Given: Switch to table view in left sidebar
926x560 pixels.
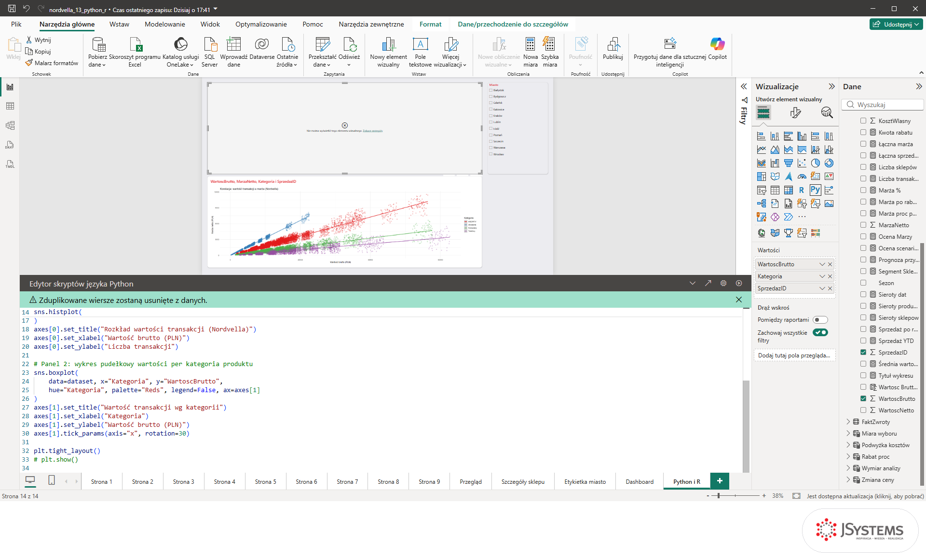Looking at the screenshot, I should (10, 106).
